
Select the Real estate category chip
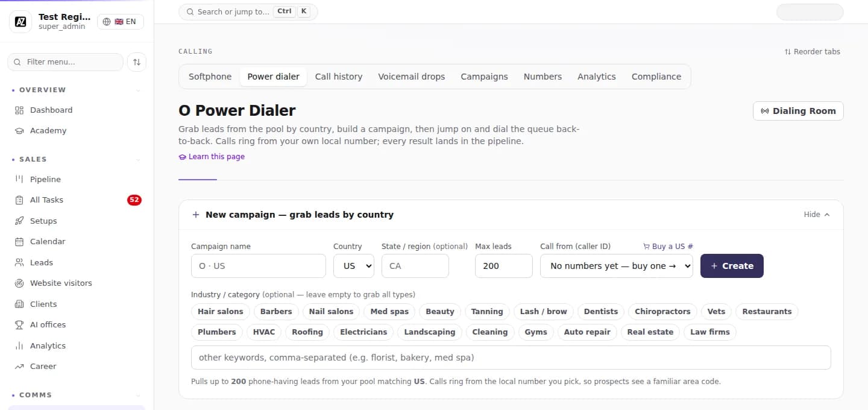[650, 332]
